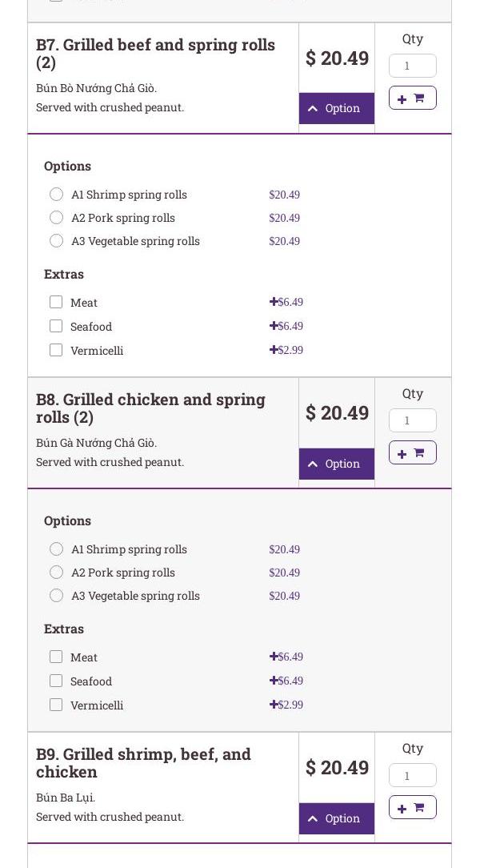Choose A2 Pork spring rolls for B8
The image size is (484, 868).
pyautogui.click(x=56, y=573)
